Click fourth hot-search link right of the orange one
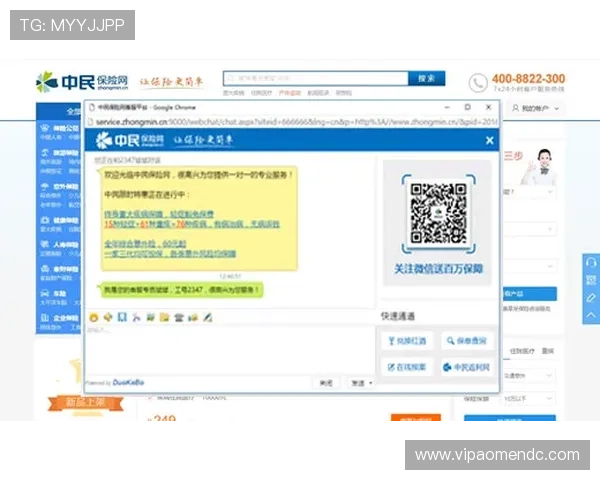600x480 pixels. click(318, 93)
